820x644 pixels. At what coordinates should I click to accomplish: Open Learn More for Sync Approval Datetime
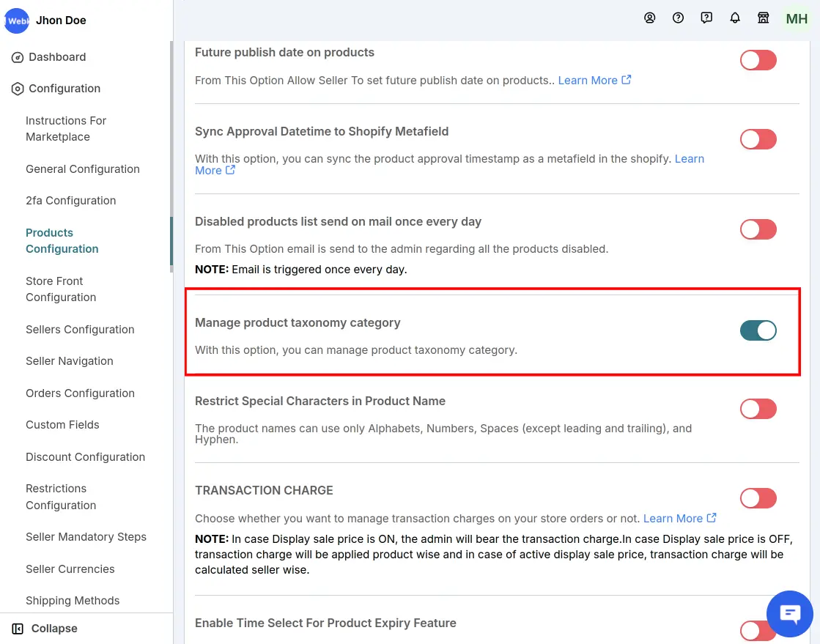tap(689, 158)
